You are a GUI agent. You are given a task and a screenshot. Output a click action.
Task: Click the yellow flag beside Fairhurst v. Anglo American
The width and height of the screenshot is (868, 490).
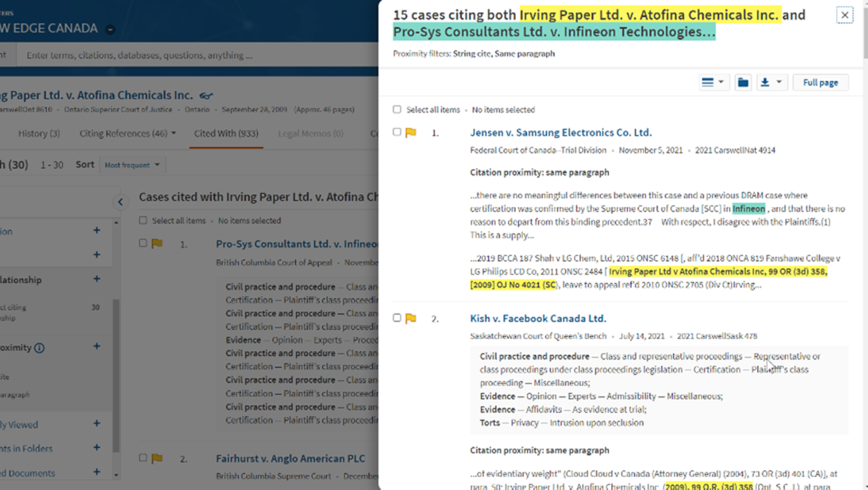(x=157, y=459)
